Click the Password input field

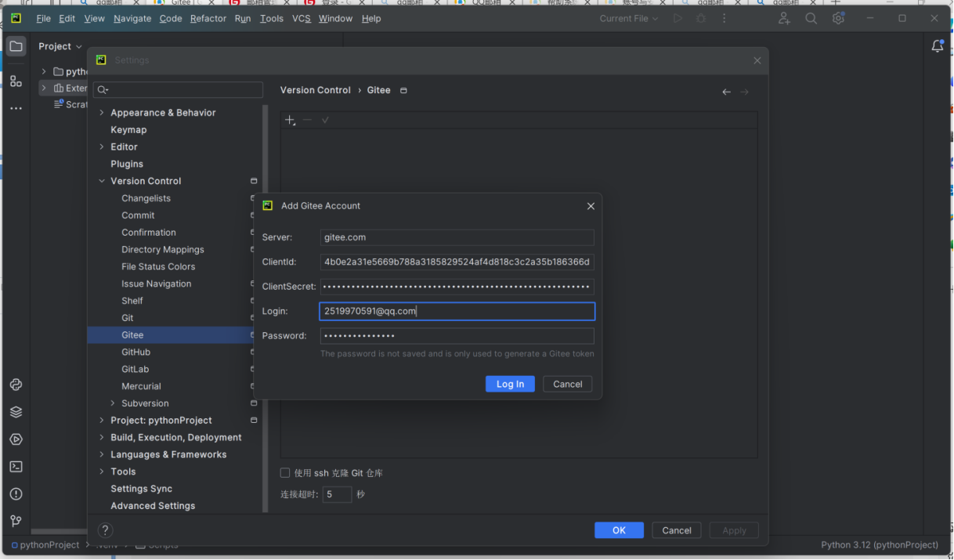tap(457, 336)
